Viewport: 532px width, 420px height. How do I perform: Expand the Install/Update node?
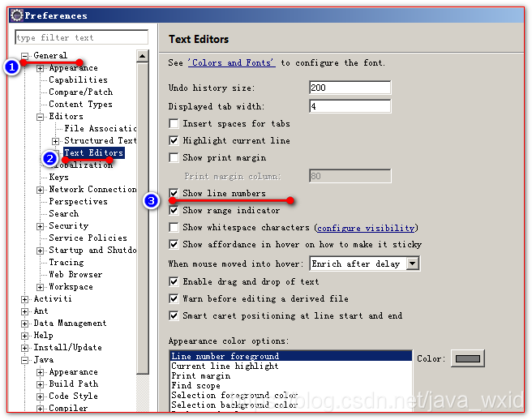pyautogui.click(x=25, y=348)
